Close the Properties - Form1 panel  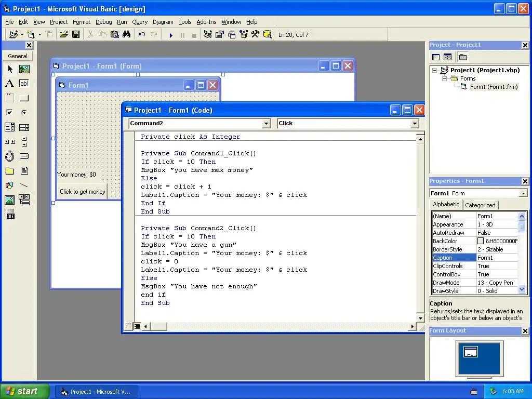point(525,181)
